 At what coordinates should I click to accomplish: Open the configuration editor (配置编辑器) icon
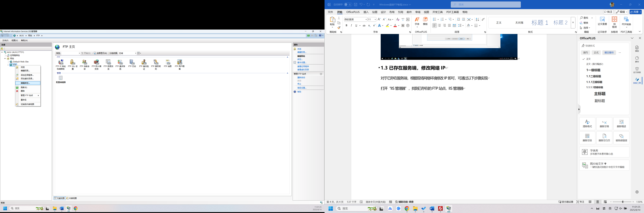click(x=61, y=79)
